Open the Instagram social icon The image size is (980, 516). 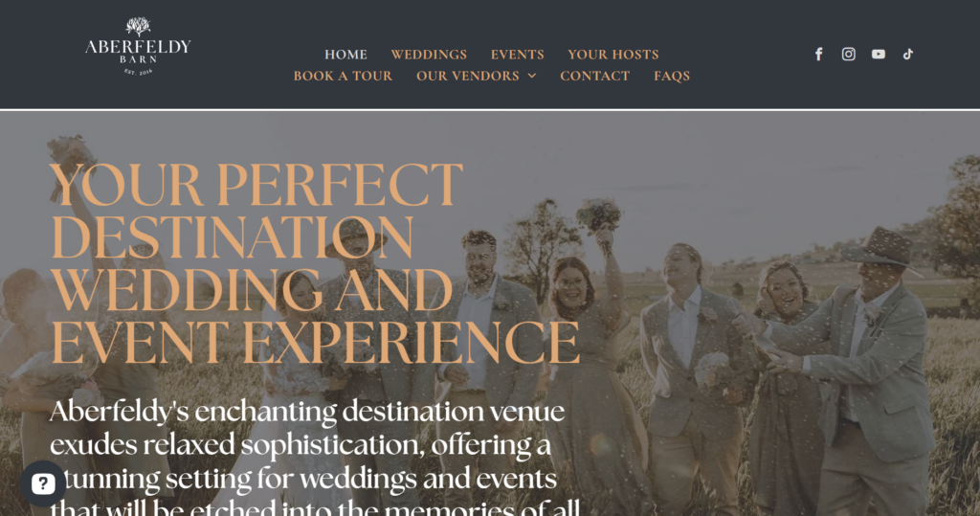pos(848,54)
